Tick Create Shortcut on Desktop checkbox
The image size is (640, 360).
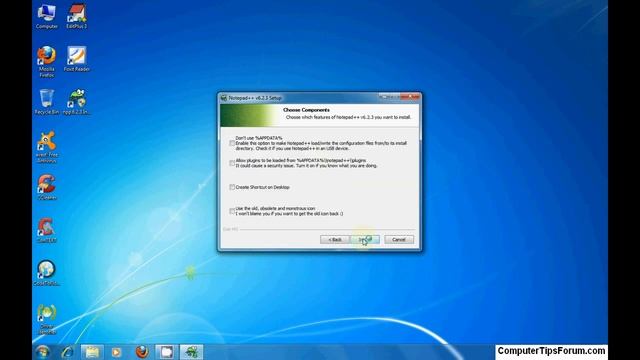pyautogui.click(x=232, y=187)
